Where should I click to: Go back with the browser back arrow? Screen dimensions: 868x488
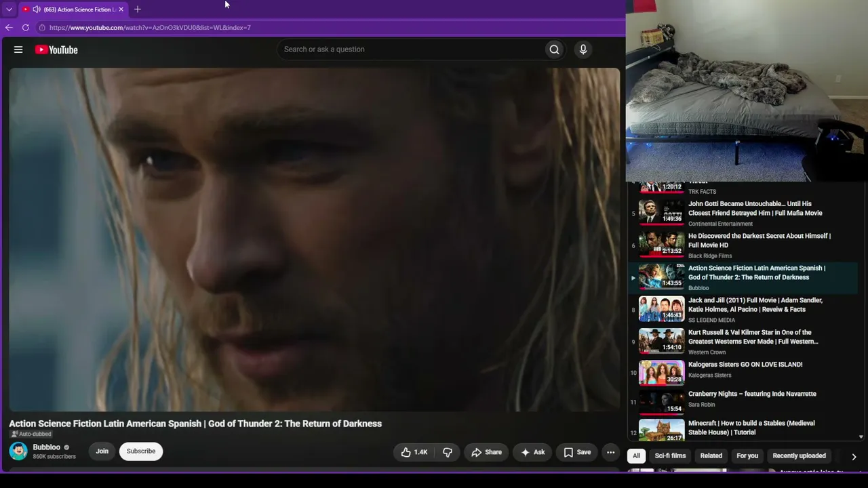(x=9, y=28)
